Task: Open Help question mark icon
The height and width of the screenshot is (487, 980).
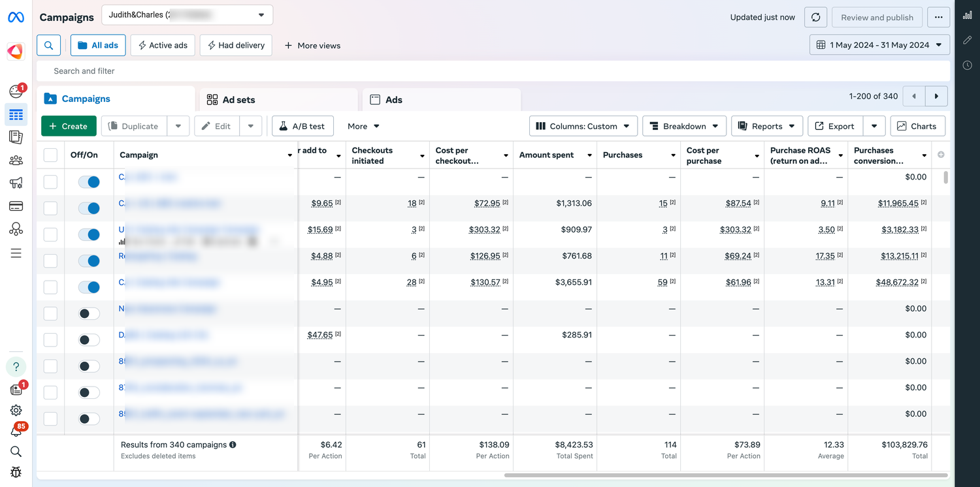Action: (16, 367)
